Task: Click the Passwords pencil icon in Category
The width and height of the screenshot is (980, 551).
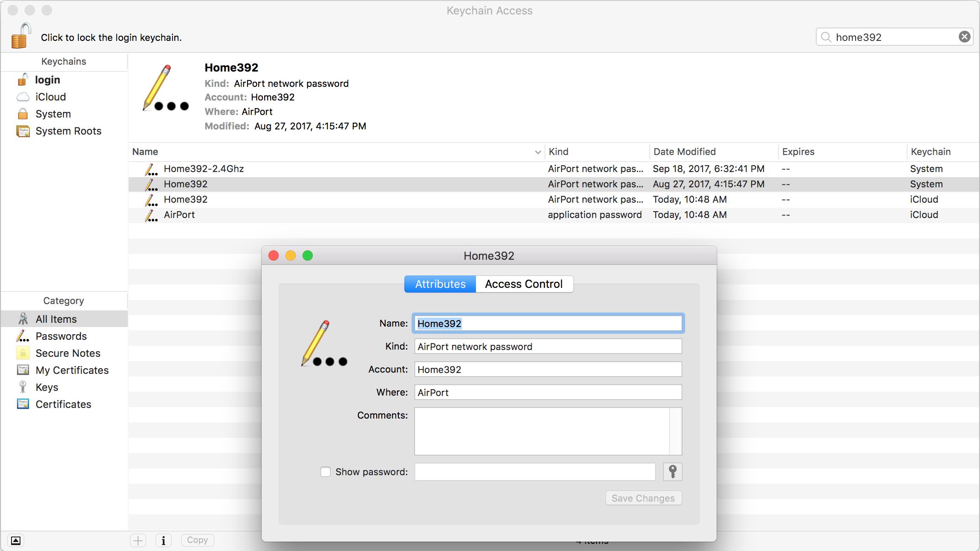Action: 23,336
